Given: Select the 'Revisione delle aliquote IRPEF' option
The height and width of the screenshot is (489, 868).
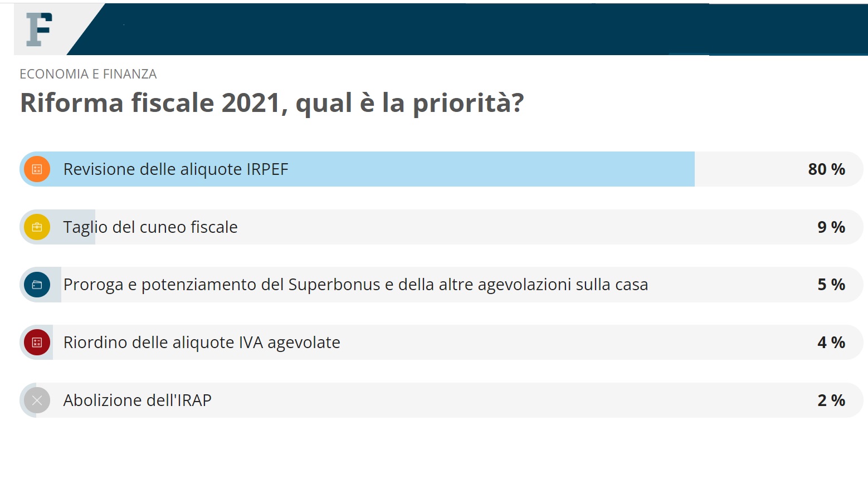Looking at the screenshot, I should (x=441, y=169).
